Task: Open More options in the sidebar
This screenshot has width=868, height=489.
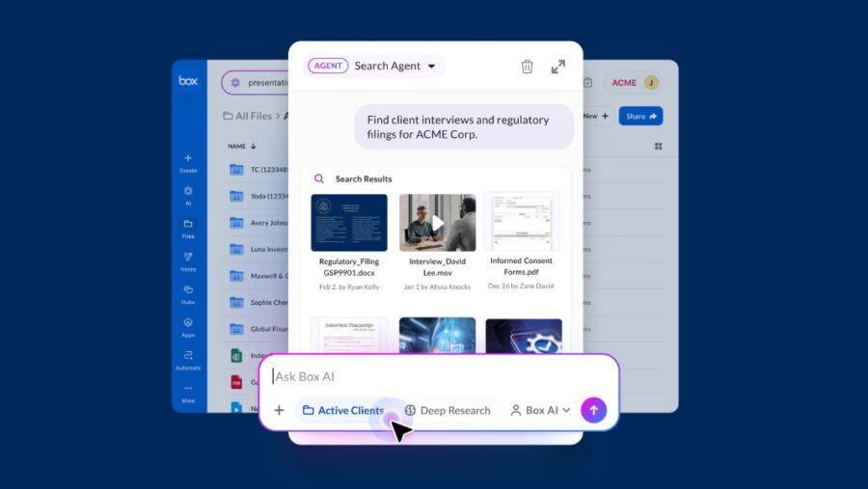Action: tap(188, 394)
